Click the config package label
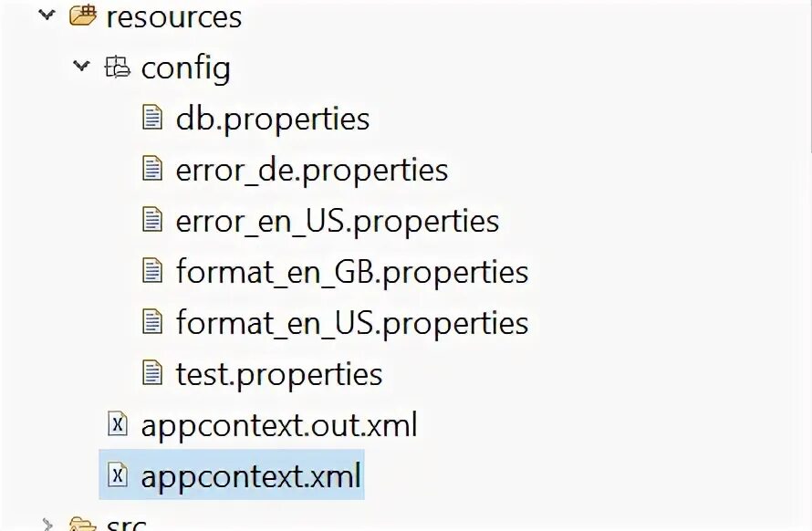 click(x=185, y=68)
